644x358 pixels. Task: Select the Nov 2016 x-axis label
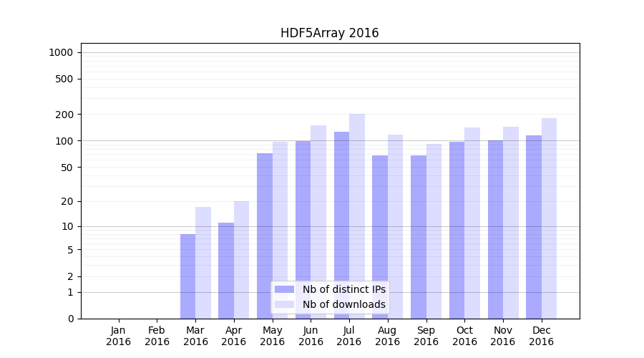503,336
